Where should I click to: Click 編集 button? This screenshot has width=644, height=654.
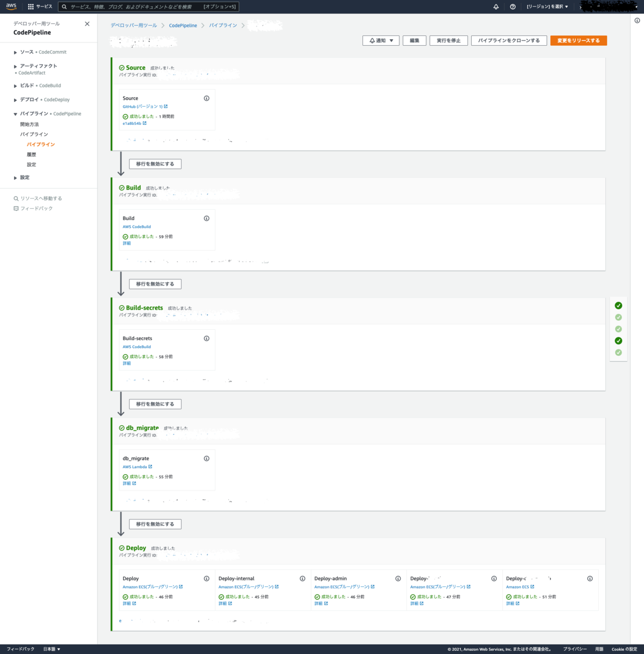pyautogui.click(x=415, y=41)
